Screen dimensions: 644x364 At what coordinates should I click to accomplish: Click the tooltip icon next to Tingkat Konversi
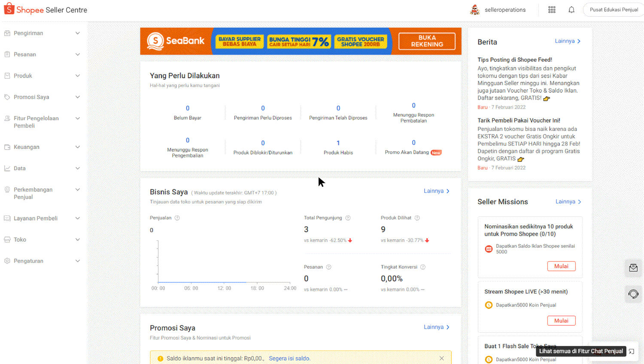click(x=423, y=267)
